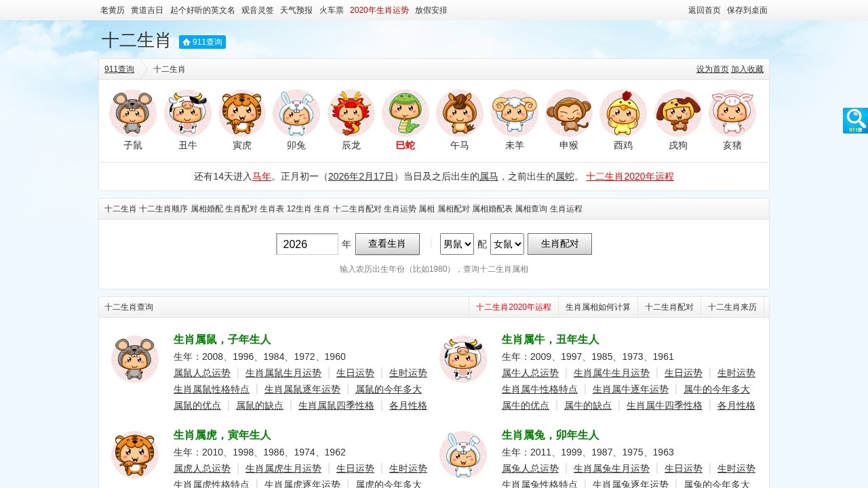This screenshot has height=488, width=868.
Task: Select the 子鼠 rat zodiac icon
Action: [133, 113]
